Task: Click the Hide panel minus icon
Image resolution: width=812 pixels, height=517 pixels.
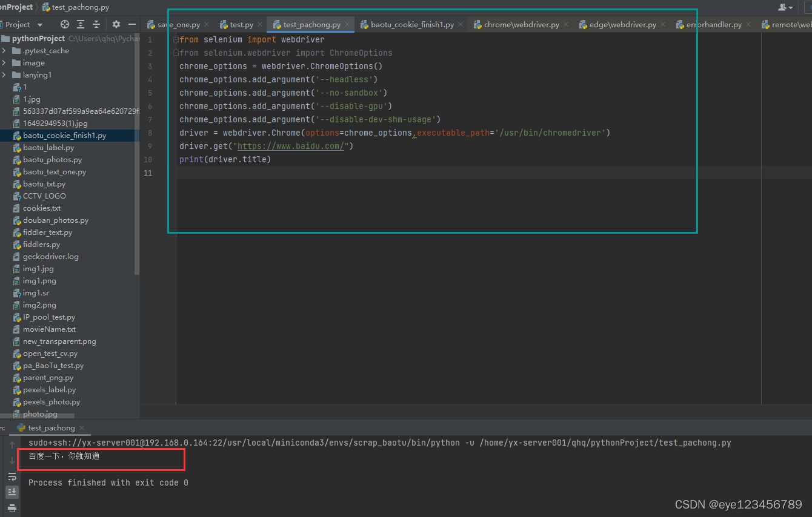Action: coord(131,24)
